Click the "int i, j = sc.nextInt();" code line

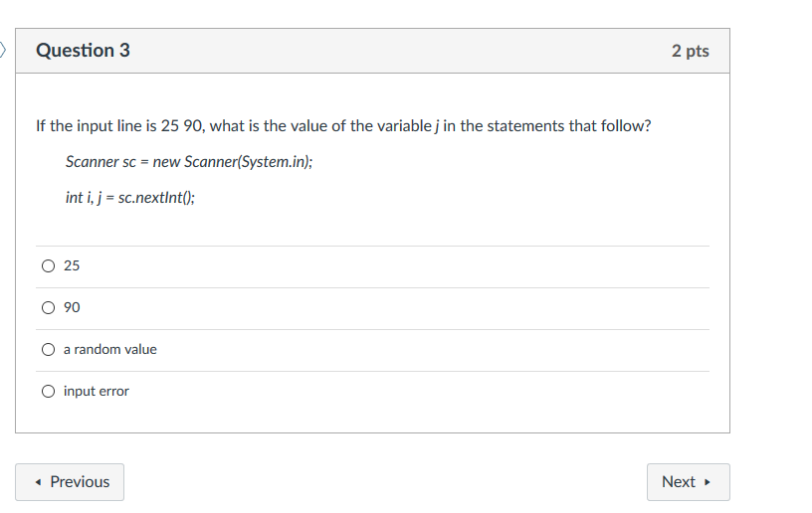130,197
